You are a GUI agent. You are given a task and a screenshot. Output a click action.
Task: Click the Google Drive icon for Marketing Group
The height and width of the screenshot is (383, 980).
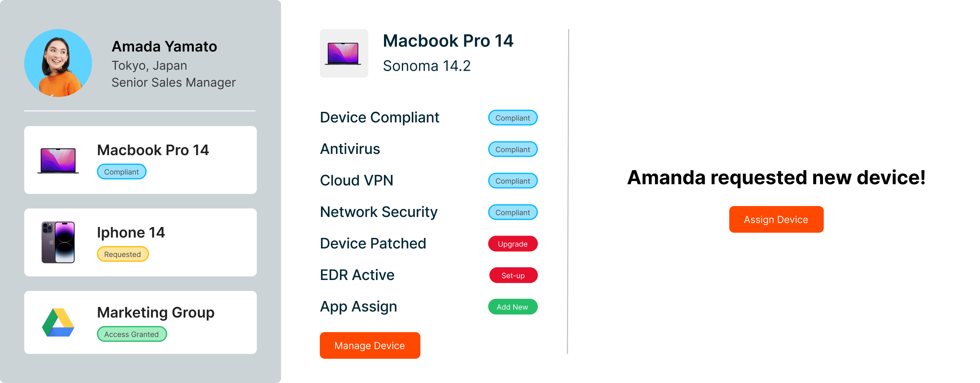[58, 322]
